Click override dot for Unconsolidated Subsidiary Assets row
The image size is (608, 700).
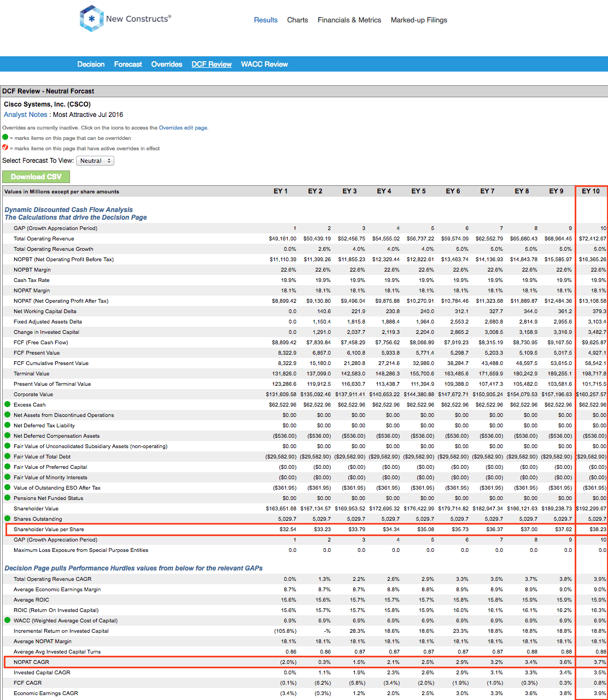click(7, 446)
